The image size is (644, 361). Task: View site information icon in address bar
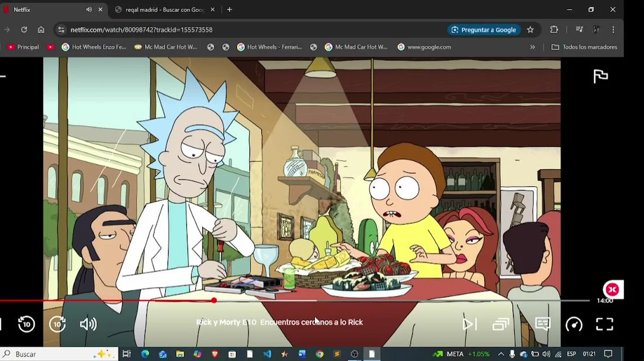(x=61, y=30)
